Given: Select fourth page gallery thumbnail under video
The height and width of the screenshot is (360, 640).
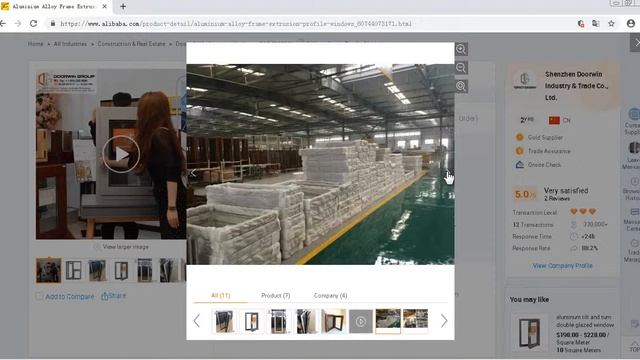Looking at the screenshot, I should pos(121,270).
